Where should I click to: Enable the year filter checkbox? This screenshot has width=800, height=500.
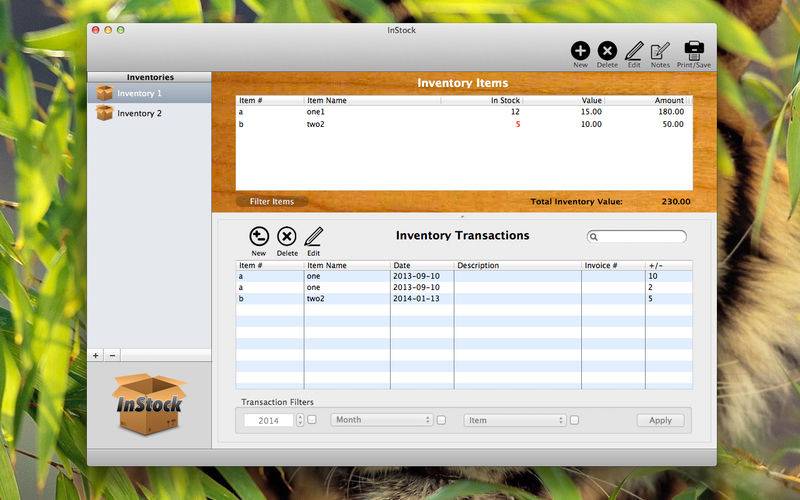312,420
